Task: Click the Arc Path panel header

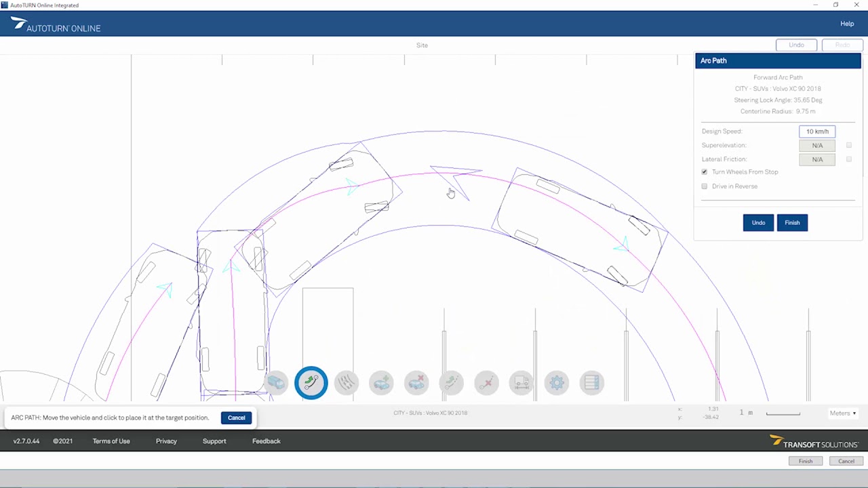Action: (778, 61)
